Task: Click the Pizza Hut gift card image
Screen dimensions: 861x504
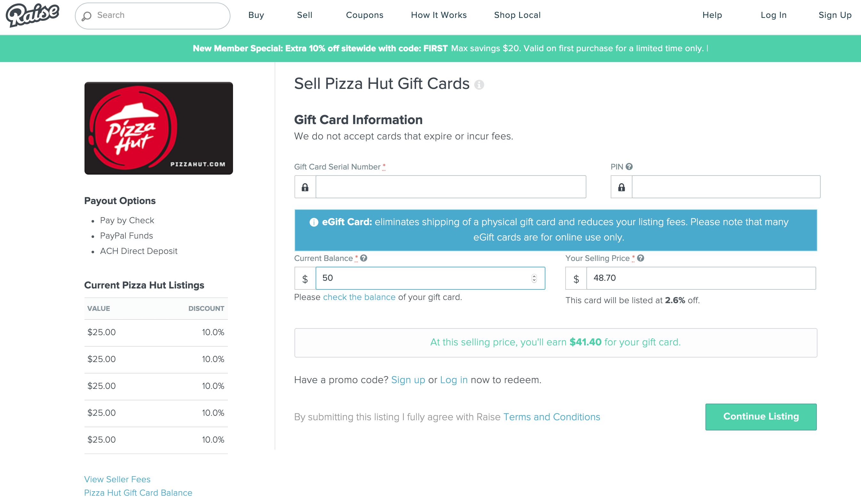Action: click(158, 128)
